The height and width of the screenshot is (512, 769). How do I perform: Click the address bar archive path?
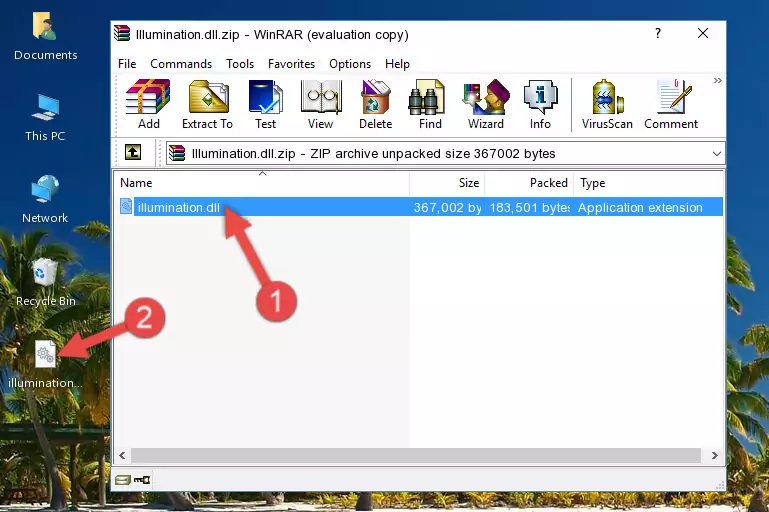373,154
